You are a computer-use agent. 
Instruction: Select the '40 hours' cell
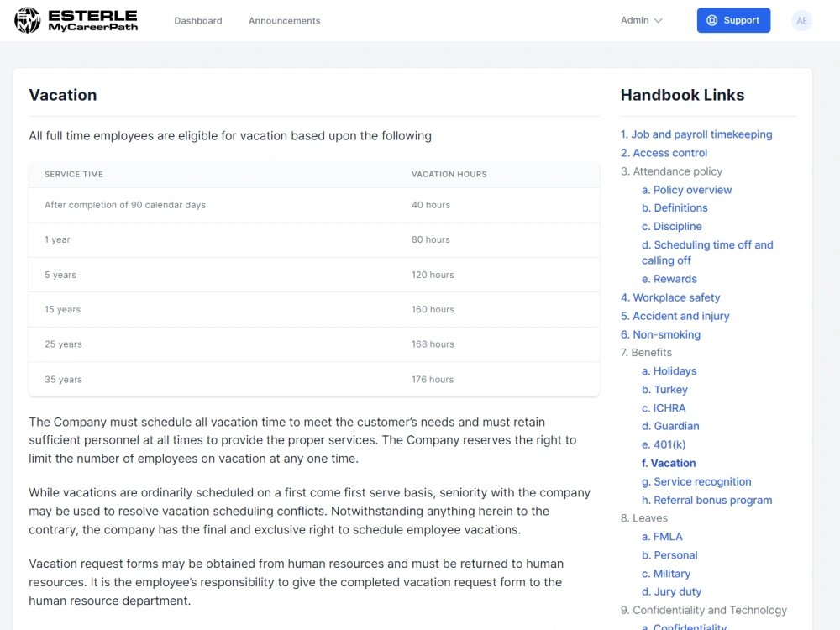pos(431,205)
